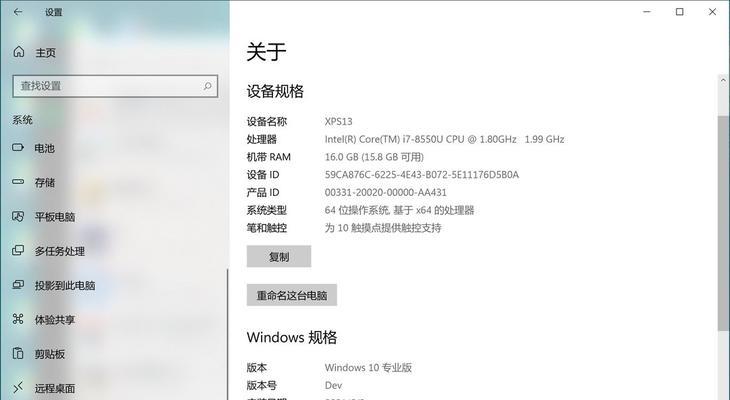Click the 系统 category label in sidebar
The width and height of the screenshot is (730, 400).
pos(22,120)
